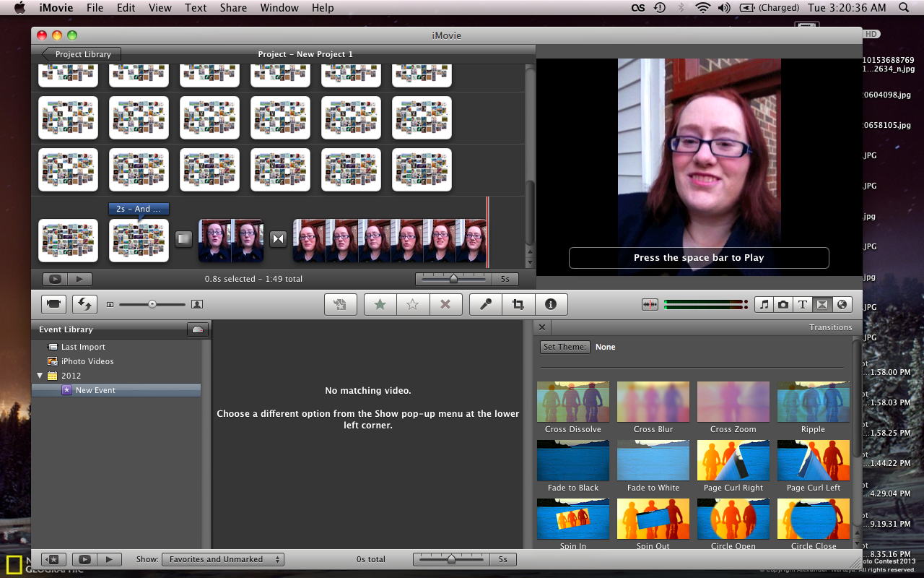Show the maps and backgrounds globe browser
924x578 pixels.
pos(841,305)
